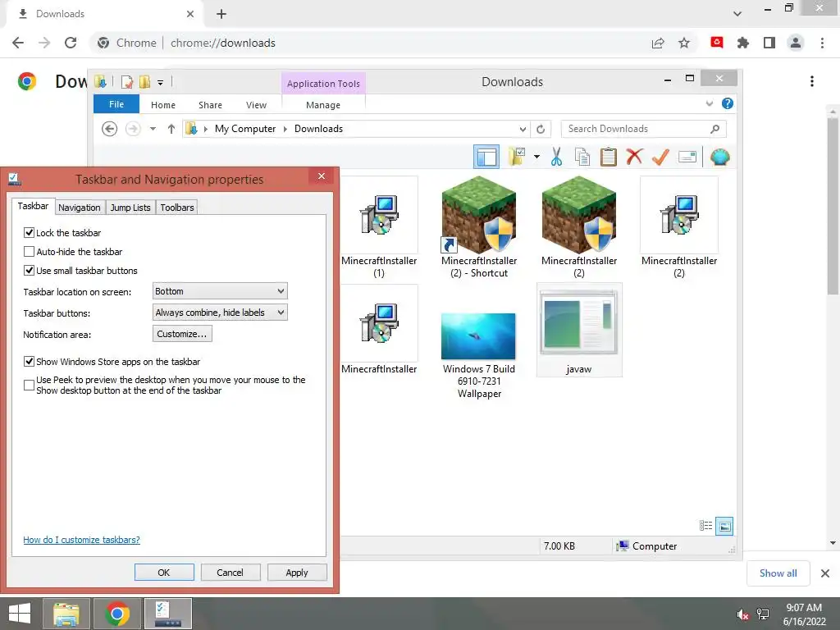Image resolution: width=840 pixels, height=630 pixels.
Task: Open Taskbar location on screen dropdown
Action: click(220, 291)
